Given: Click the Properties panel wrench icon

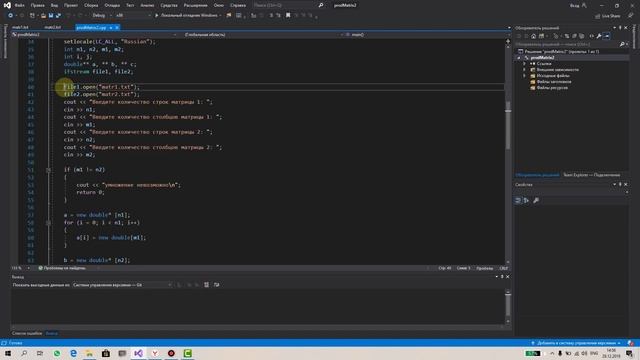Looking at the screenshot, I should pyautogui.click(x=536, y=200).
